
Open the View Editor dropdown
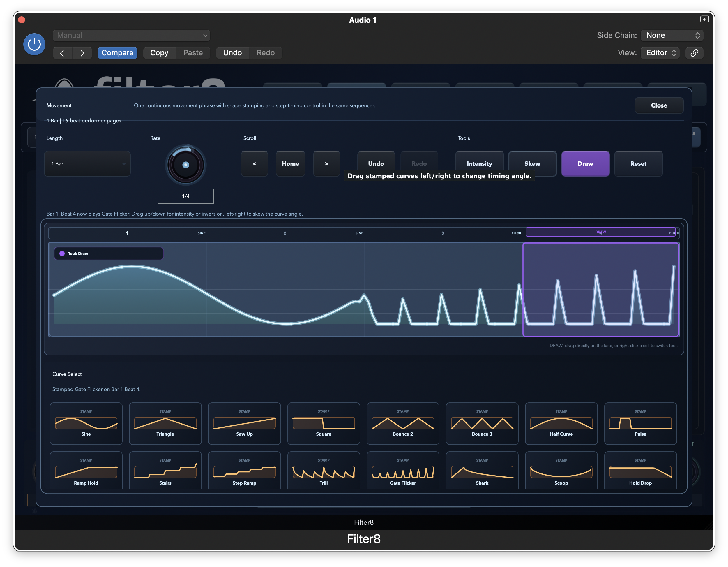[660, 53]
